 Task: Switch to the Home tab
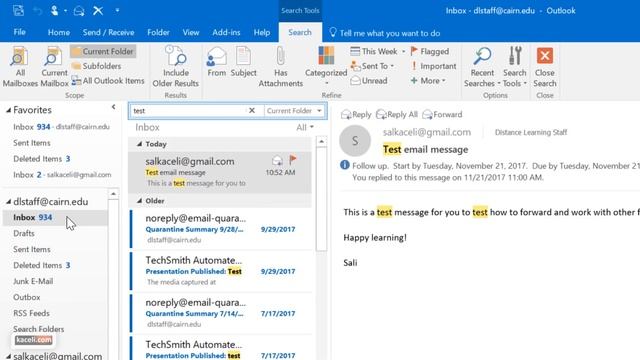pos(59,32)
